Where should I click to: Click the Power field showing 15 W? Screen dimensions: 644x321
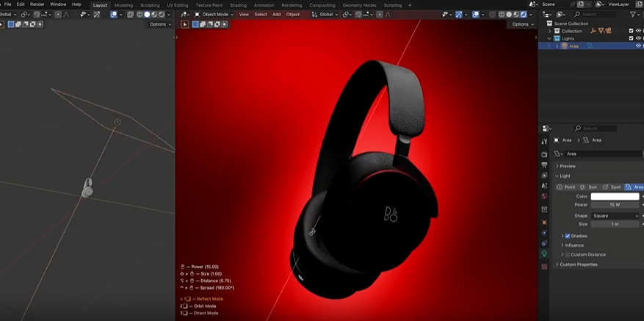click(615, 205)
